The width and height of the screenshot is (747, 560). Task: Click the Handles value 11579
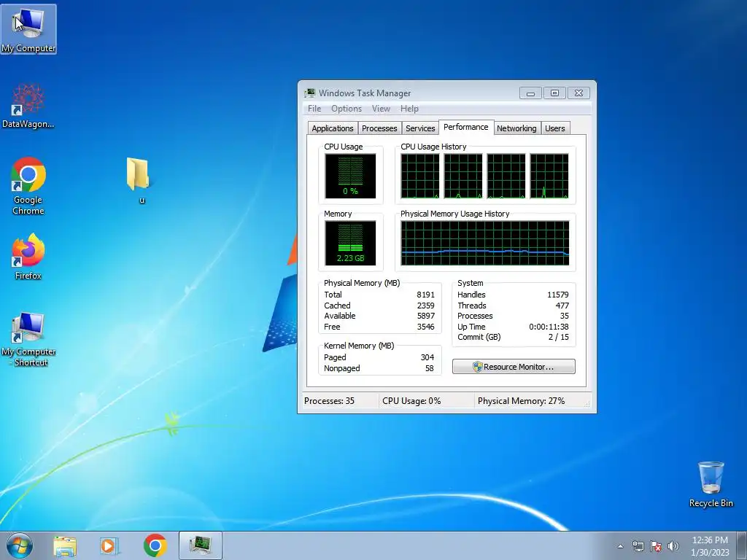coord(558,295)
